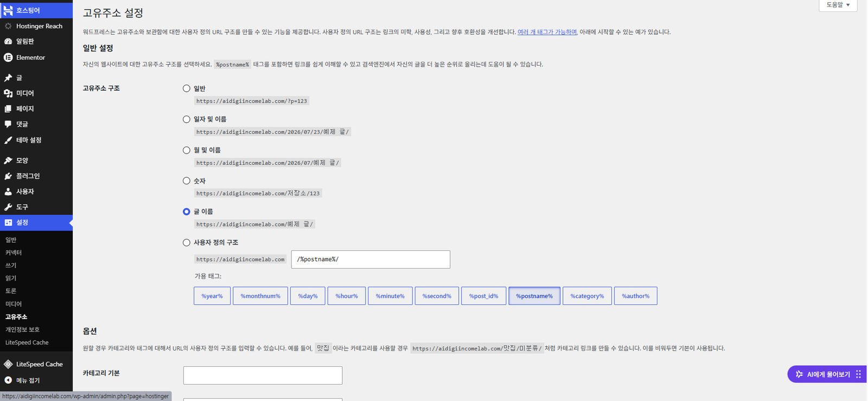Image resolution: width=868 pixels, height=401 pixels.
Task: Open 일반 settings submenu item
Action: tap(11, 240)
